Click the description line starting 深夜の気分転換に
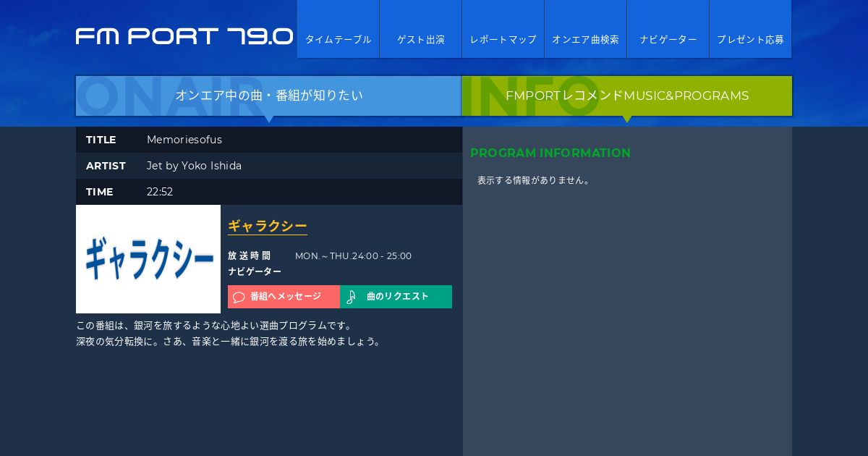This screenshot has height=456, width=868. [229, 341]
